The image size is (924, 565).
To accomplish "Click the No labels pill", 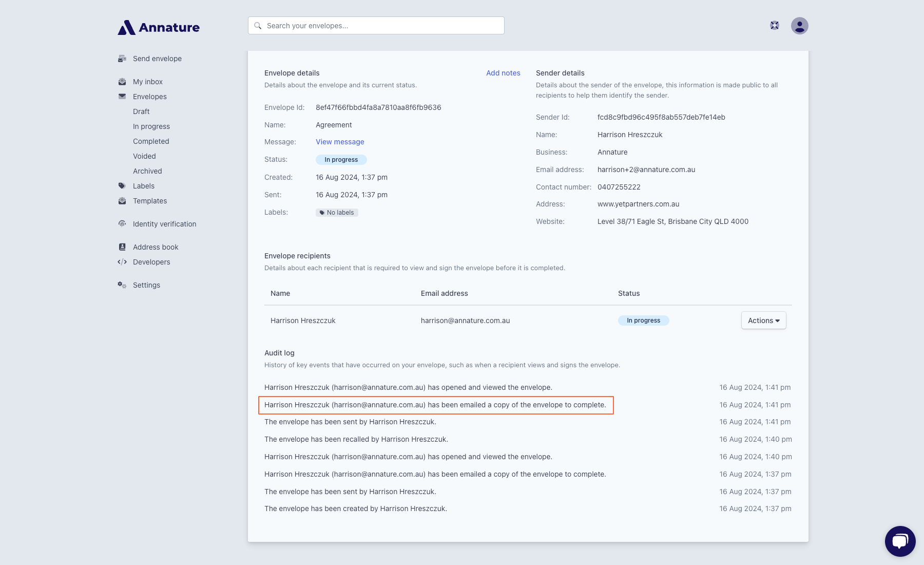I will click(337, 212).
